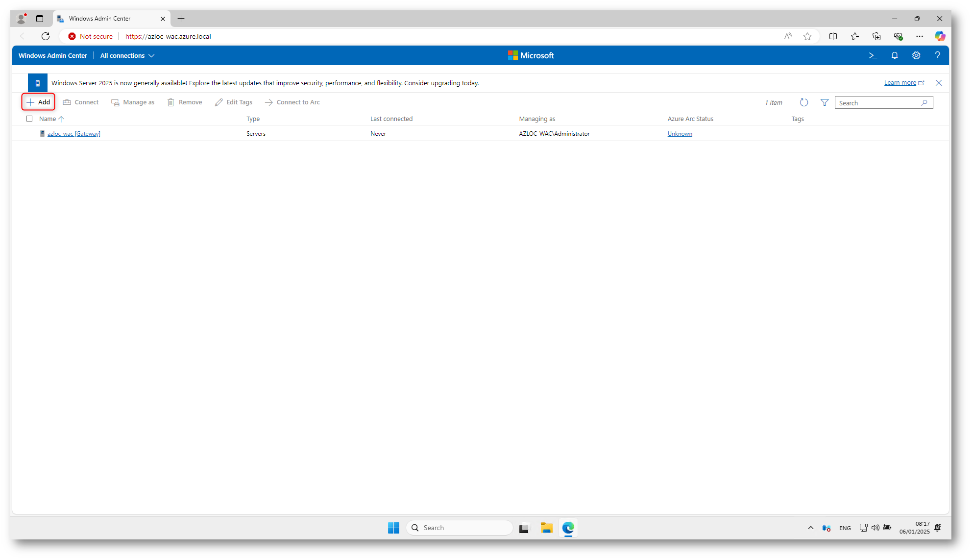
Task: Open the Windows Admin Center browser tab
Action: (x=100, y=19)
